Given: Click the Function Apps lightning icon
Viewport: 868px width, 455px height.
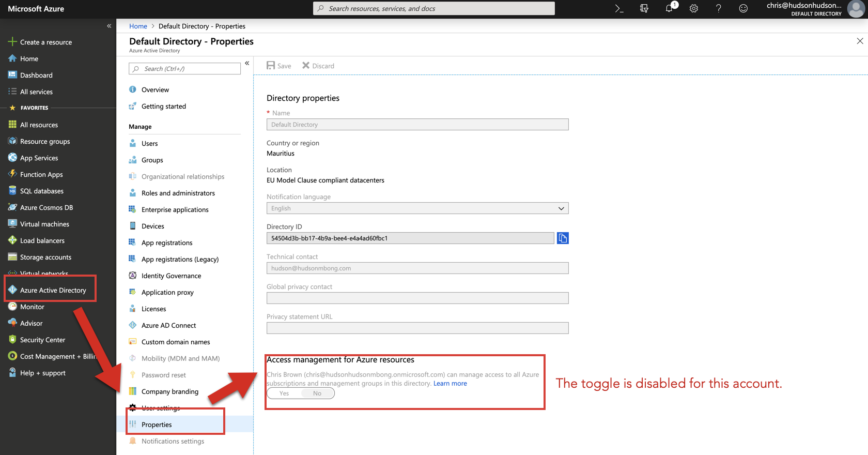Looking at the screenshot, I should pos(12,174).
